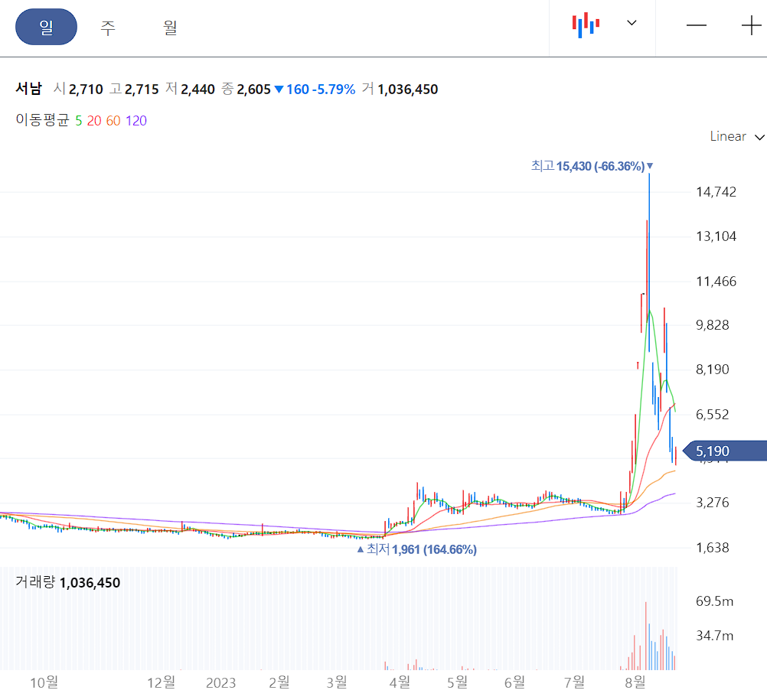Click the 12월 date axis label
Image resolution: width=767 pixels, height=700 pixels.
tap(161, 682)
